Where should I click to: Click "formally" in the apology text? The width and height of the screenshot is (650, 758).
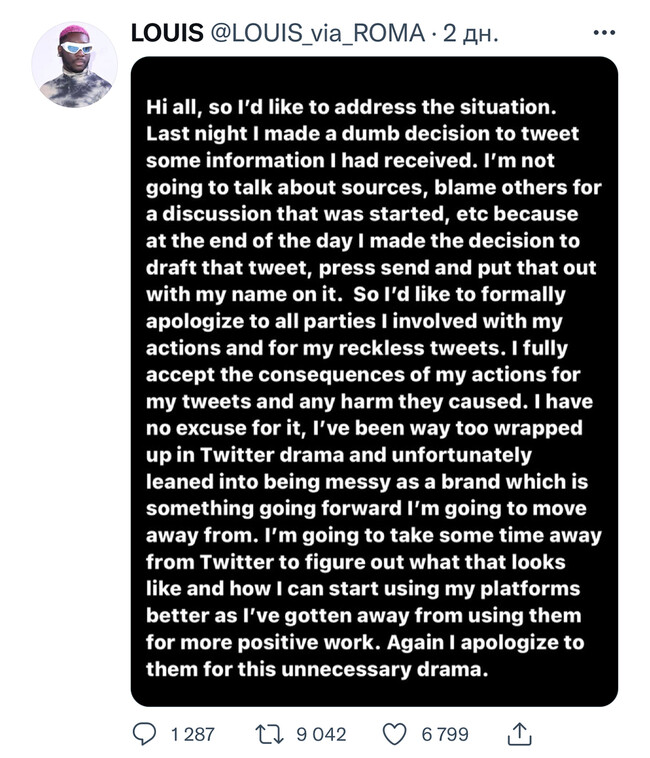(496, 295)
